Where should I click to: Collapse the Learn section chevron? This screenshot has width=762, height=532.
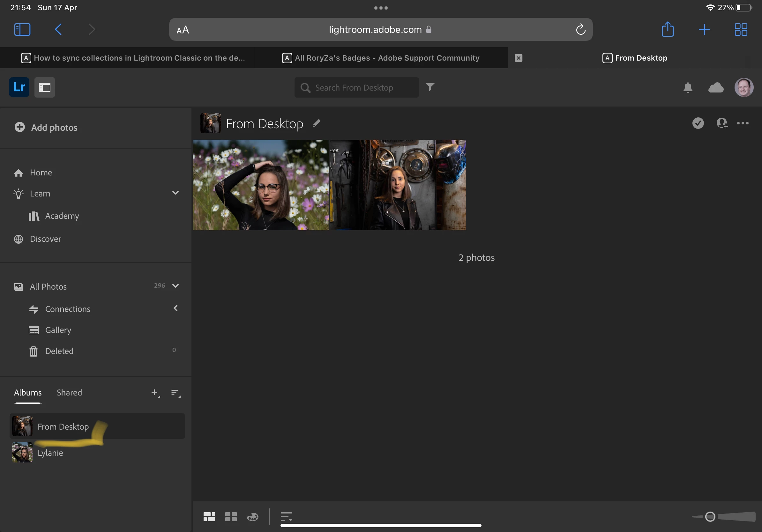(x=175, y=193)
